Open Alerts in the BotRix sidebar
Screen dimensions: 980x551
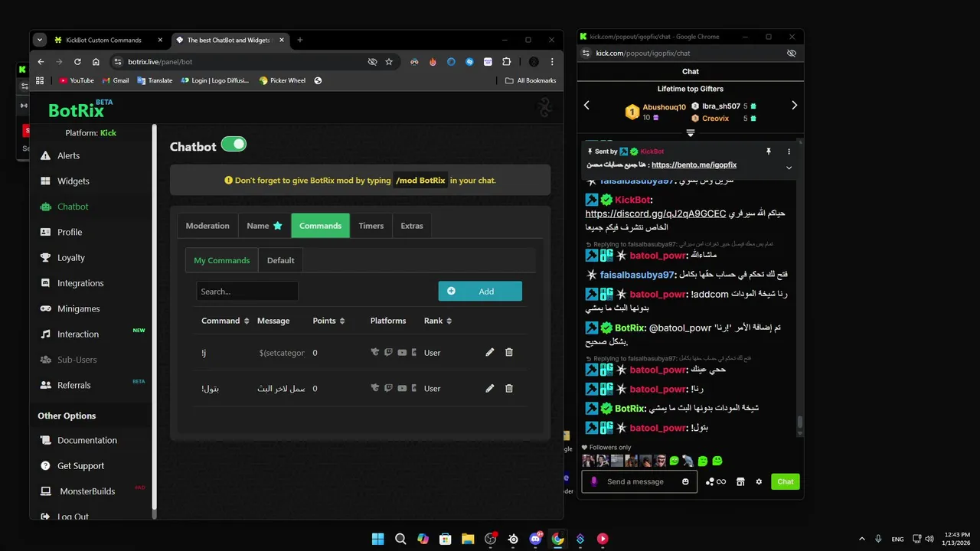(x=68, y=155)
